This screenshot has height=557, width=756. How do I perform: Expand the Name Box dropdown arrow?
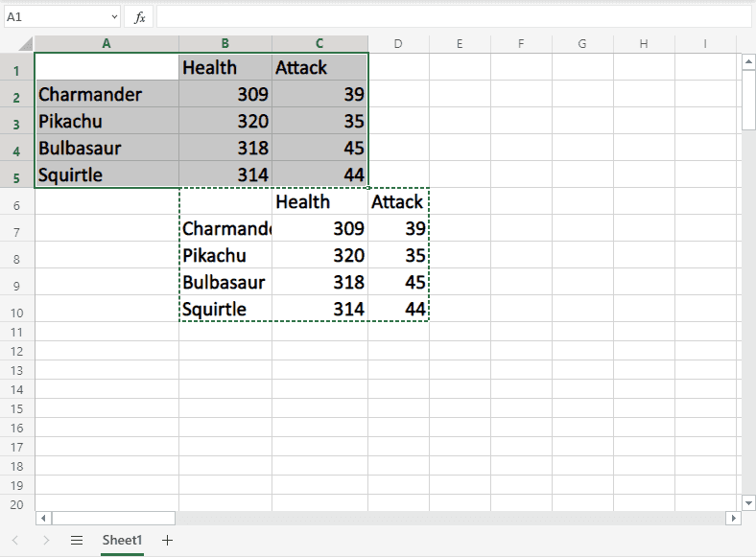tap(113, 17)
